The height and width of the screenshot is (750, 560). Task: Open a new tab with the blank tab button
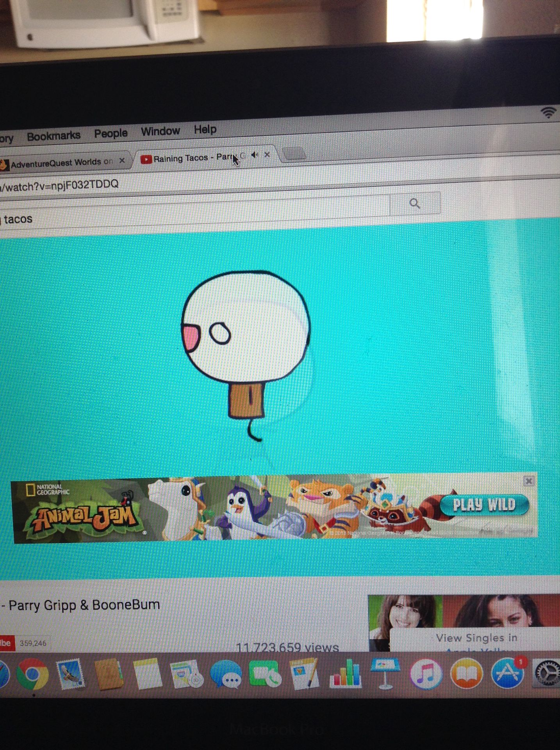pyautogui.click(x=294, y=154)
